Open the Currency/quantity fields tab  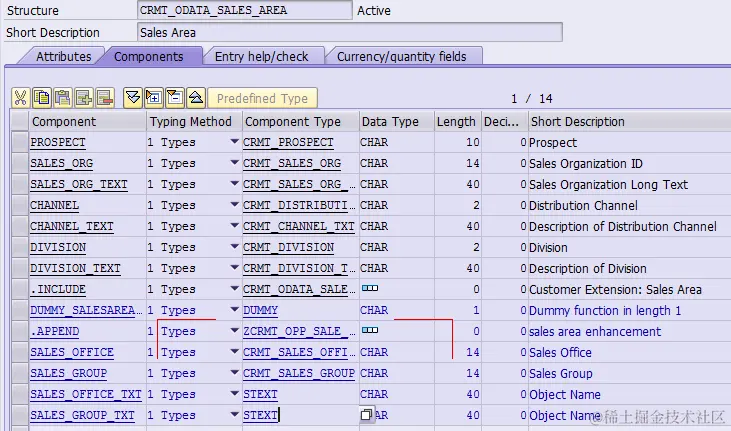coord(401,56)
